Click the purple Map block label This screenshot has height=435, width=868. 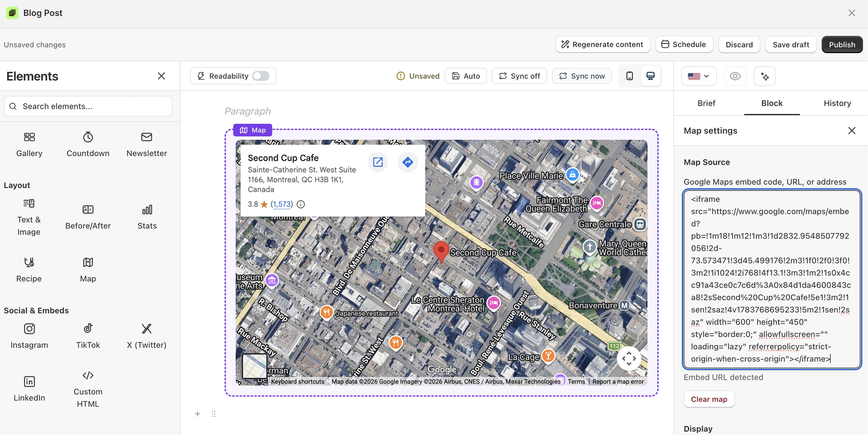(x=253, y=130)
